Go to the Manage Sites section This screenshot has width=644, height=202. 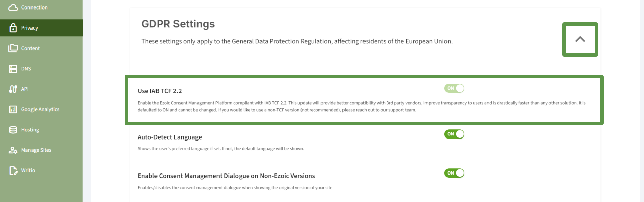tap(36, 150)
